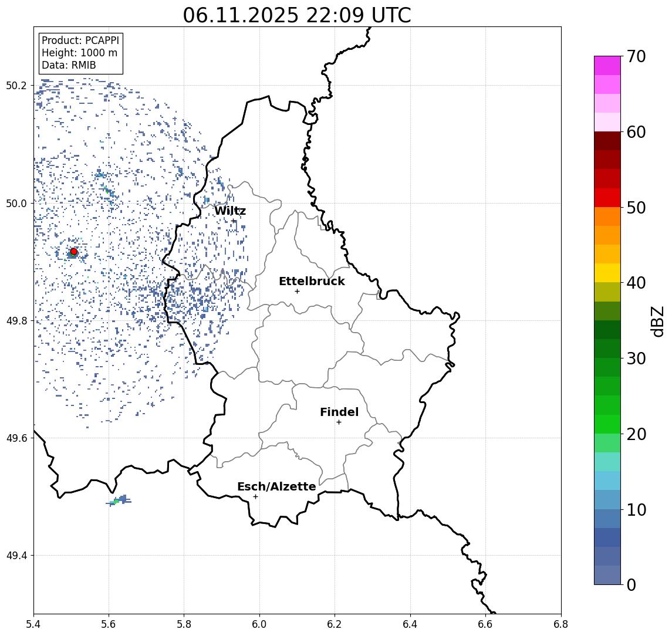
Task: Click the Esch/Alzette station label
Action: (276, 486)
